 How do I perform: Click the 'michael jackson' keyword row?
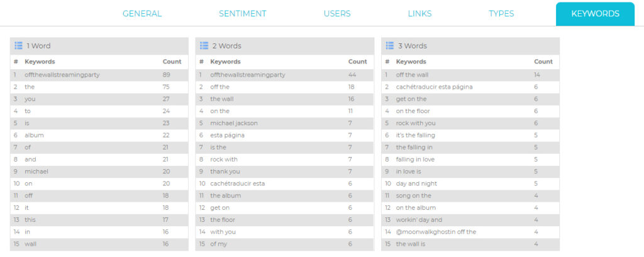point(285,123)
